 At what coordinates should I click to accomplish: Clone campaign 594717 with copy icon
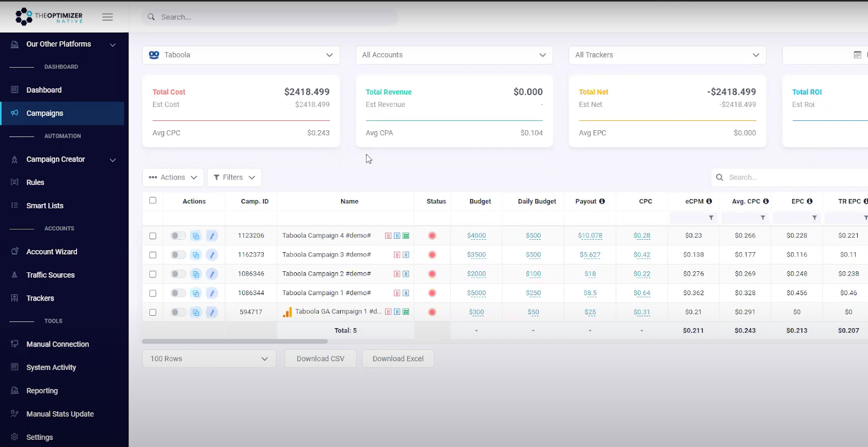(196, 312)
